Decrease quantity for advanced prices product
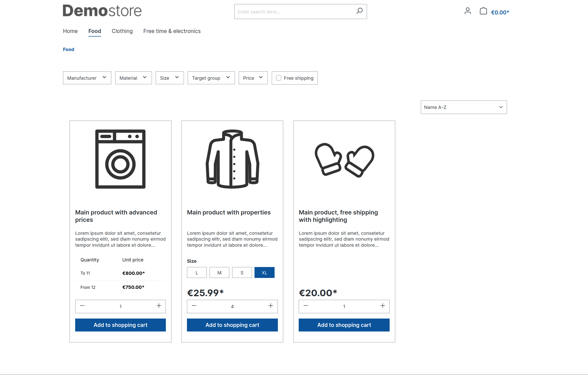The height and width of the screenshot is (382, 588). pos(82,306)
